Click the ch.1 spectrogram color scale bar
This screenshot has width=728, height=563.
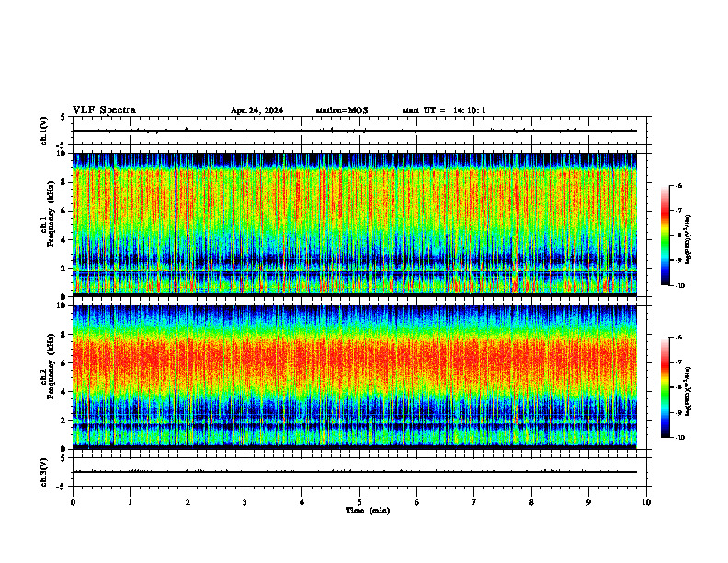pyautogui.click(x=665, y=236)
